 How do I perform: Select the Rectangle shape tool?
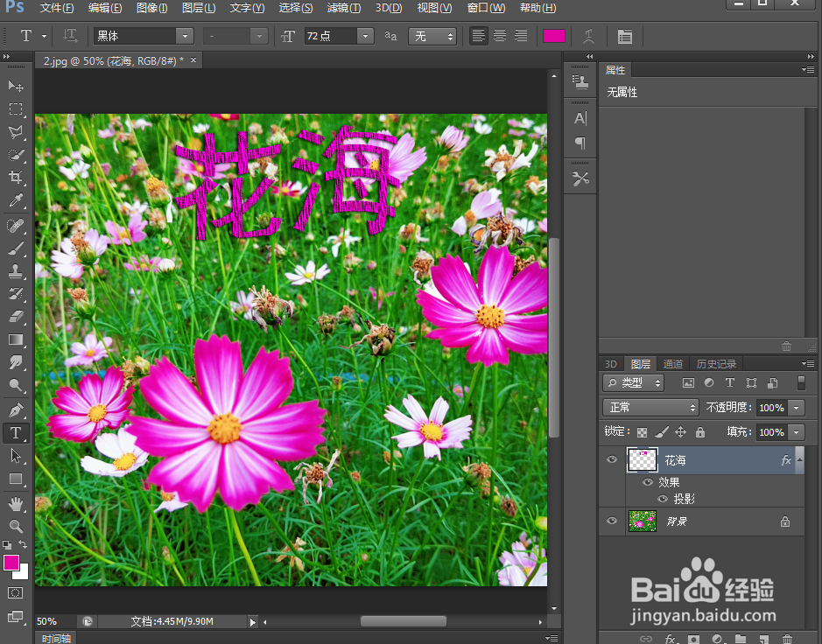[16, 479]
